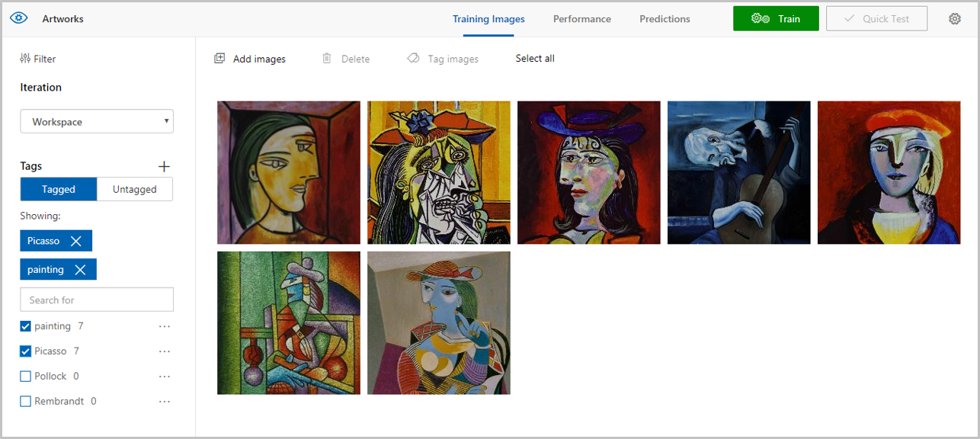The image size is (980, 439).
Task: Click the Add images icon
Action: (x=219, y=59)
